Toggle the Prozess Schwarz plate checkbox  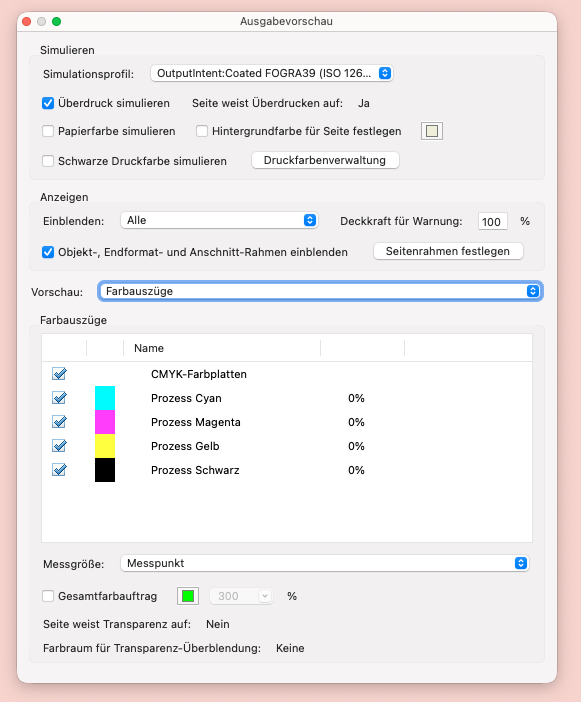point(59,470)
